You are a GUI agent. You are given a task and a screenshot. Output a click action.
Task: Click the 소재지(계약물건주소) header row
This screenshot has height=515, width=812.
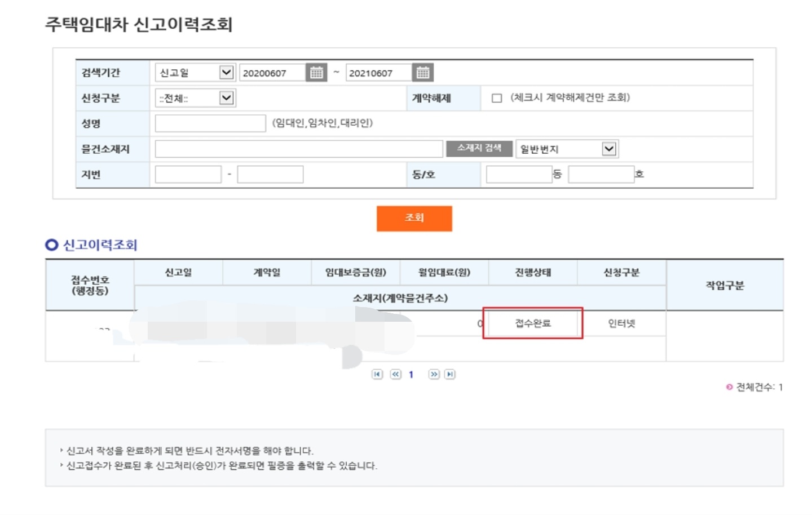point(400,298)
